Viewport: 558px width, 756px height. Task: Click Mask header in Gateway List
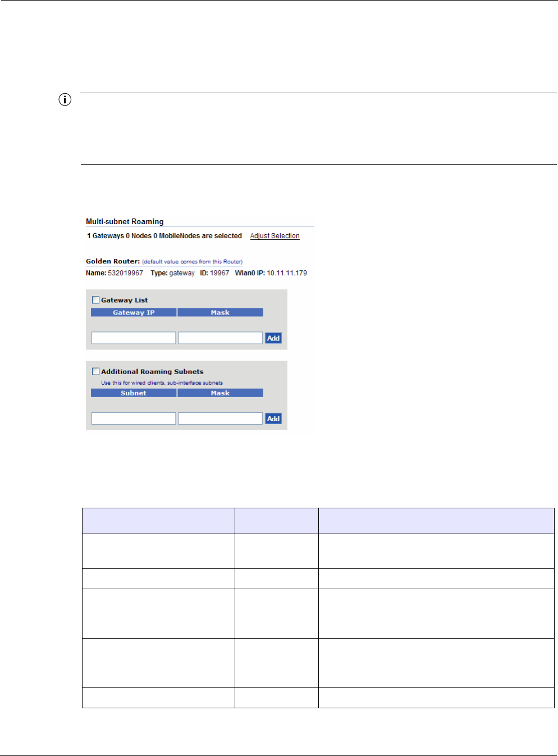point(220,312)
